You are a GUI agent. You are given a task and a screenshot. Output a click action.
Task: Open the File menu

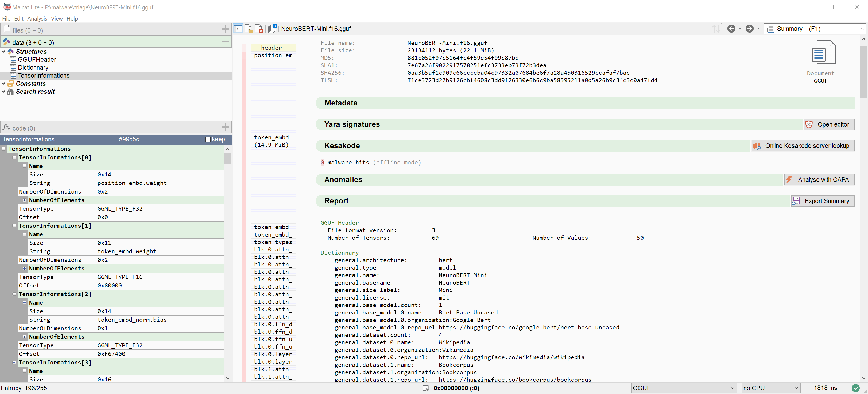click(x=6, y=18)
